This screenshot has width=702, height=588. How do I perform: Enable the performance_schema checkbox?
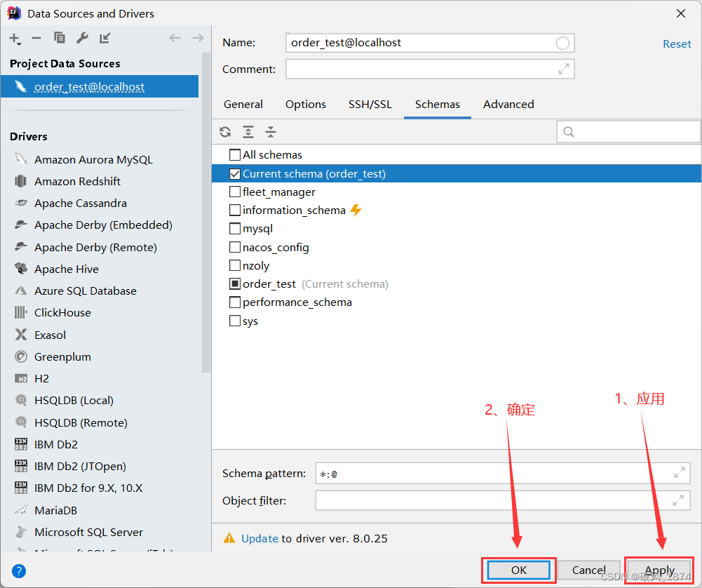point(235,302)
